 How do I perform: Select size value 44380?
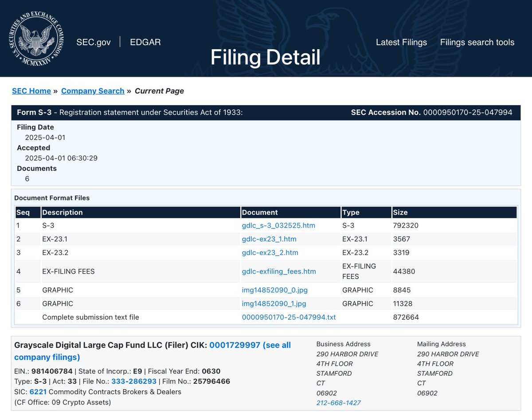tap(404, 271)
